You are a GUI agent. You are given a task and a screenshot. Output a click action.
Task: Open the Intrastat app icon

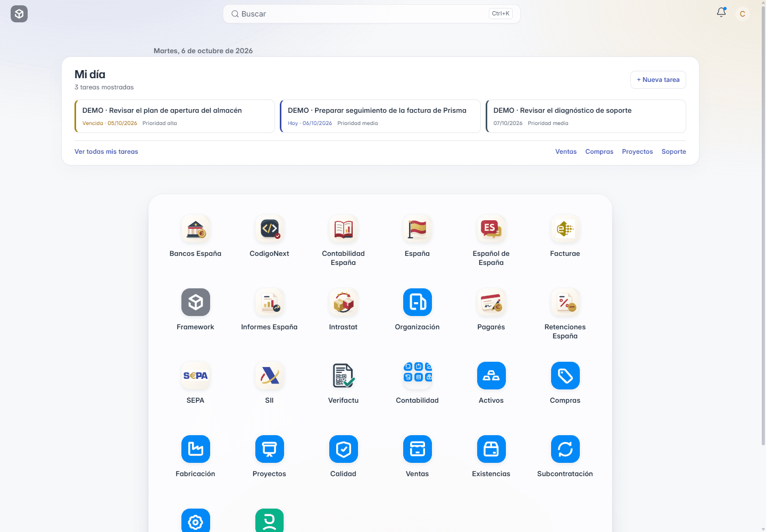pyautogui.click(x=343, y=303)
